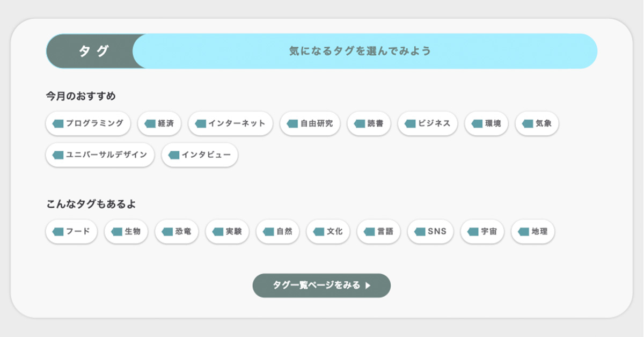Select the 気象 tag

[537, 123]
